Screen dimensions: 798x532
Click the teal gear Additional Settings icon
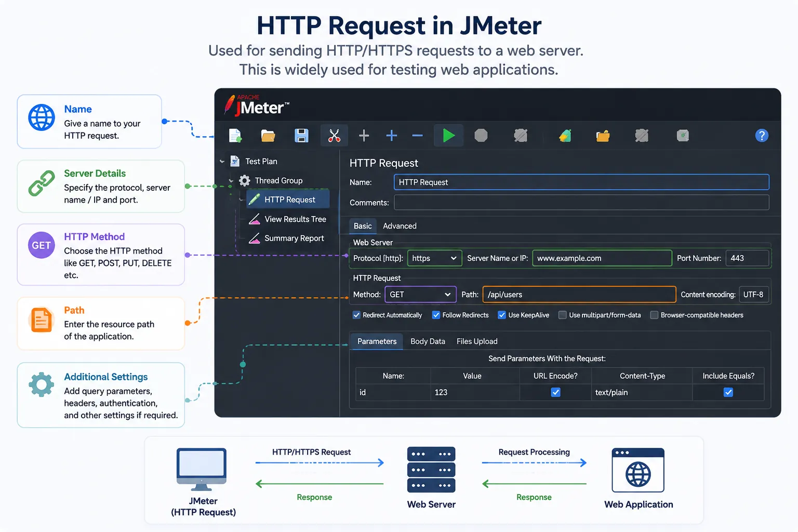click(x=42, y=385)
